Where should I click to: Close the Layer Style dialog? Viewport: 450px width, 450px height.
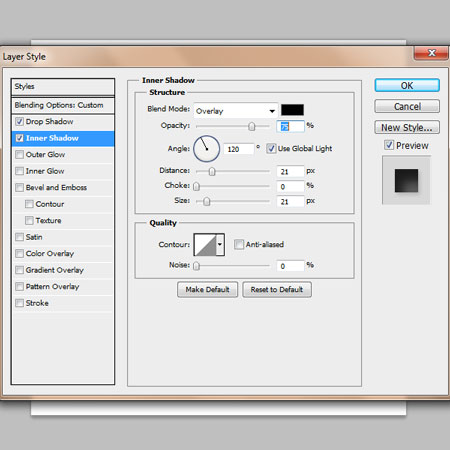(x=431, y=53)
